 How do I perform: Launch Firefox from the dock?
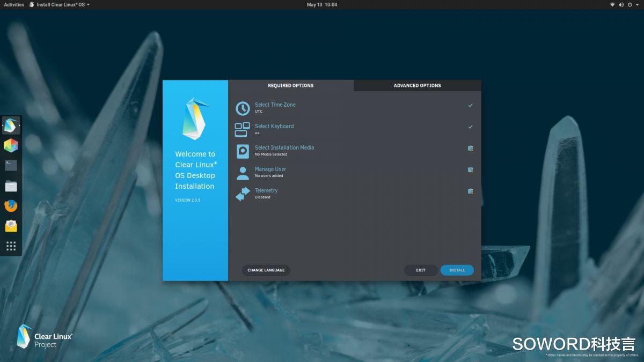click(x=11, y=206)
